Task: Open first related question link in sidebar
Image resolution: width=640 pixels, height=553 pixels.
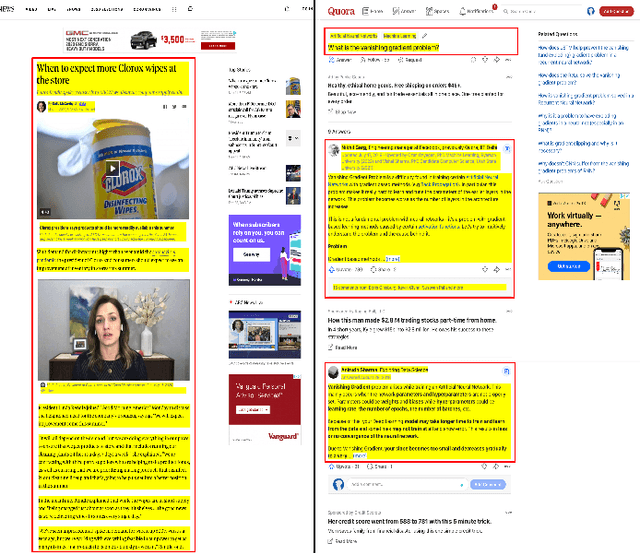Action: 583,55
